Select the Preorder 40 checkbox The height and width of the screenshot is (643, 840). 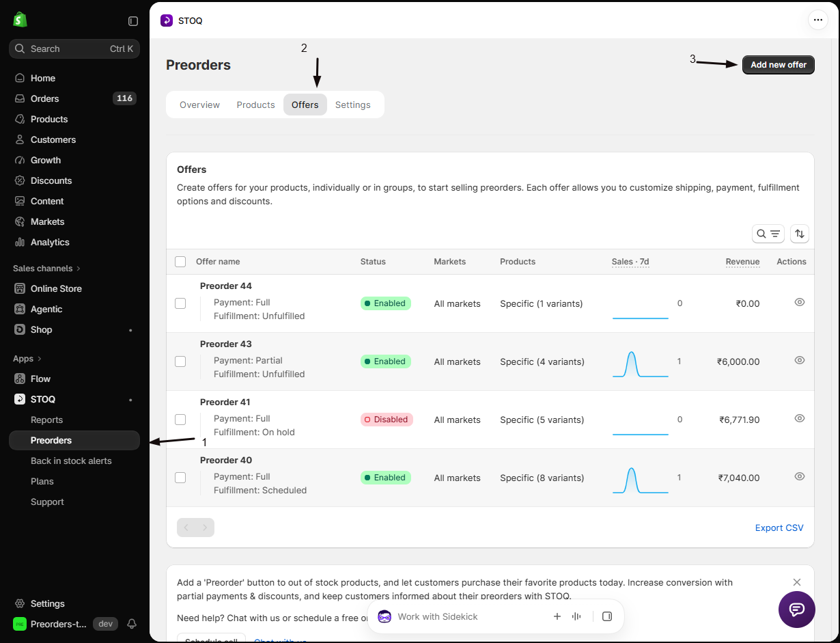pos(180,478)
